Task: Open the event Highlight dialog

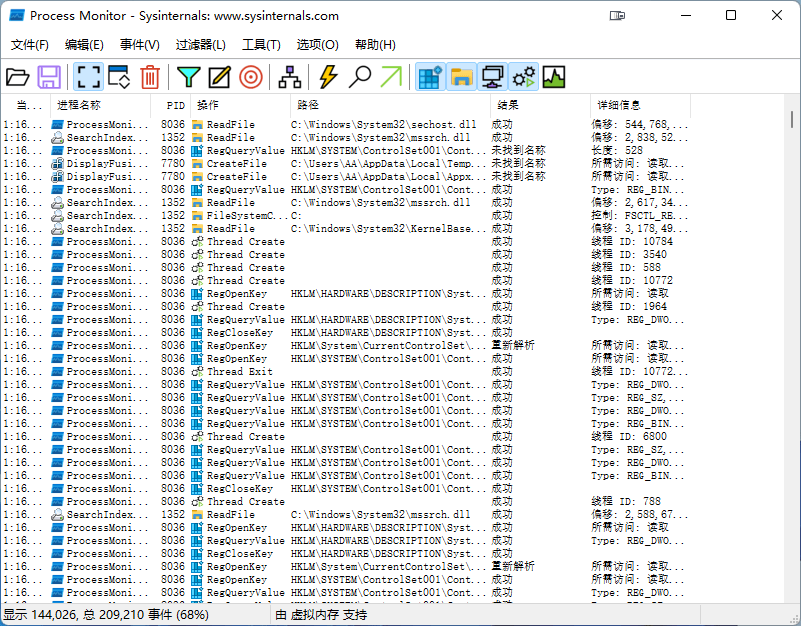Action: [219, 76]
